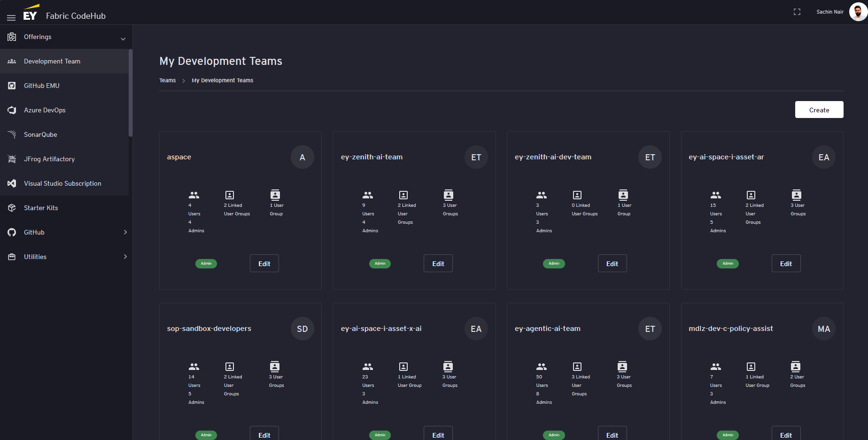The image size is (868, 440).
Task: Click the JFrog Artifactory sidebar icon
Action: click(12, 159)
